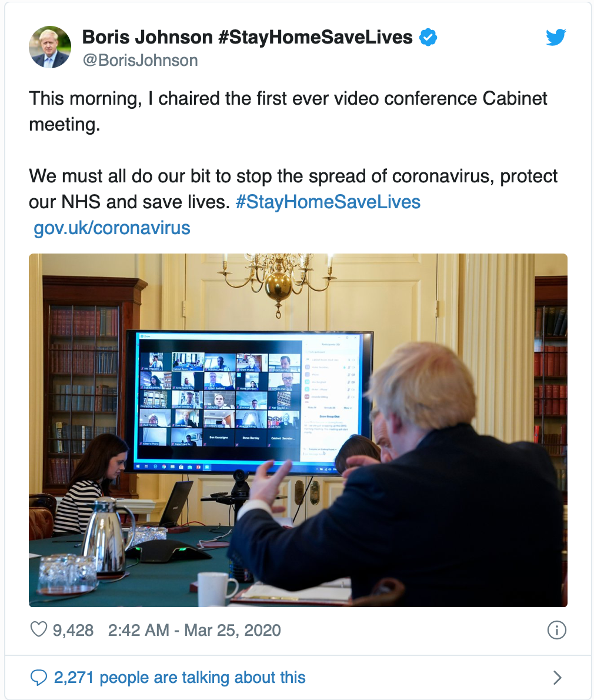Like the tweet with the heart icon
594x700 pixels.
[38, 629]
